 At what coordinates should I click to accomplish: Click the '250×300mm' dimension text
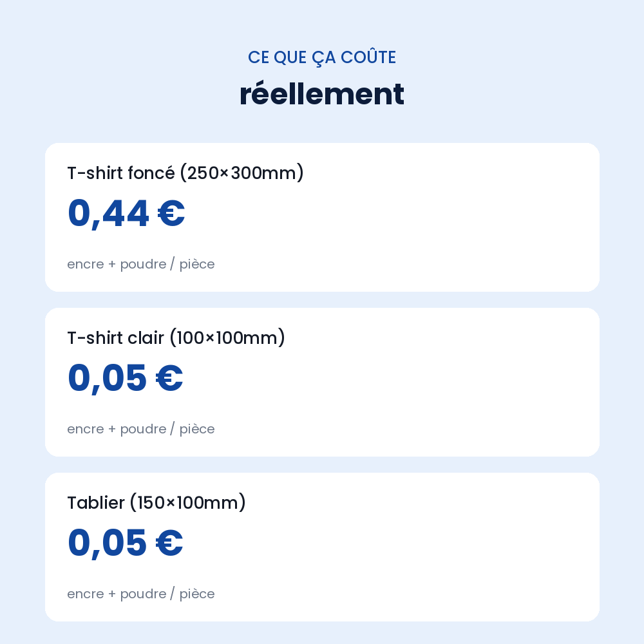coord(242,173)
